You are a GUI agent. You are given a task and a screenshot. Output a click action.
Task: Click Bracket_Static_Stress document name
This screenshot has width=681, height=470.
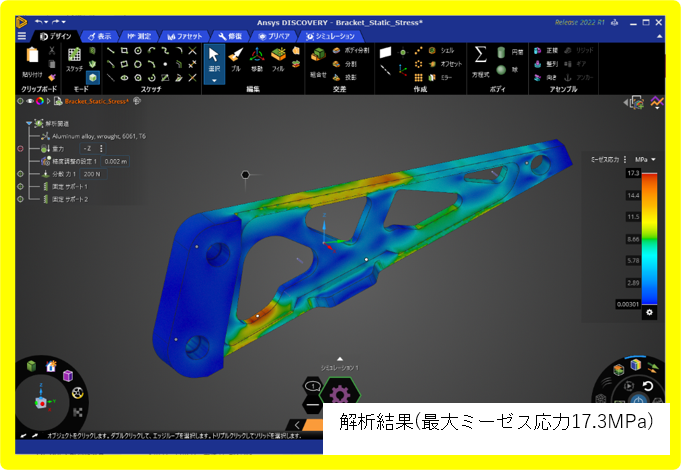pyautogui.click(x=96, y=101)
